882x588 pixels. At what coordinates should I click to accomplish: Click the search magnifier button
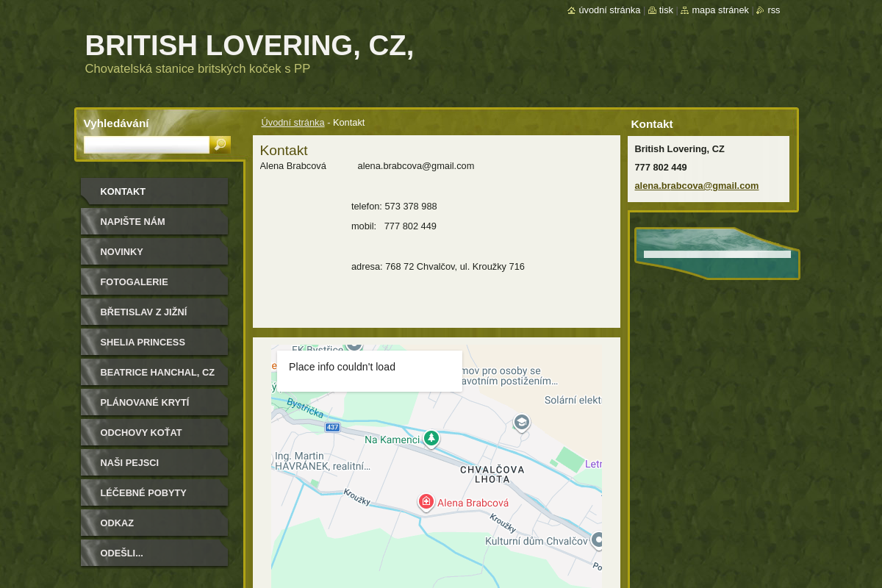[220, 145]
